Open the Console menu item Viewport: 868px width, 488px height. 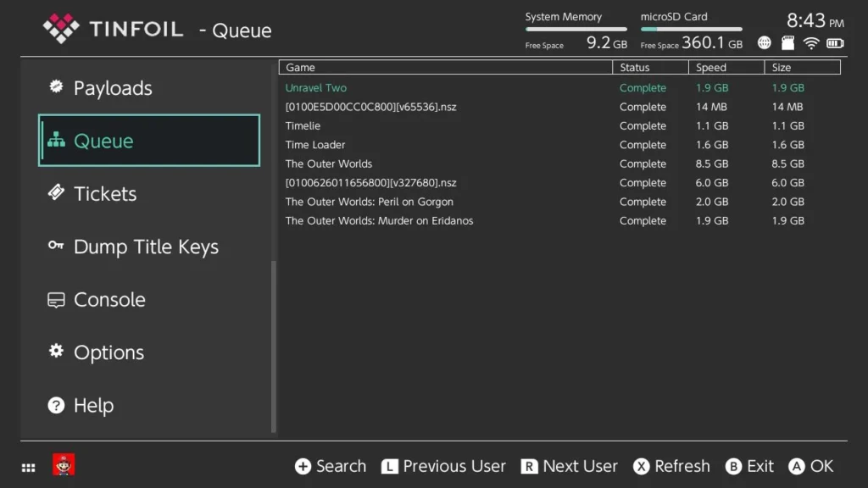149,299
